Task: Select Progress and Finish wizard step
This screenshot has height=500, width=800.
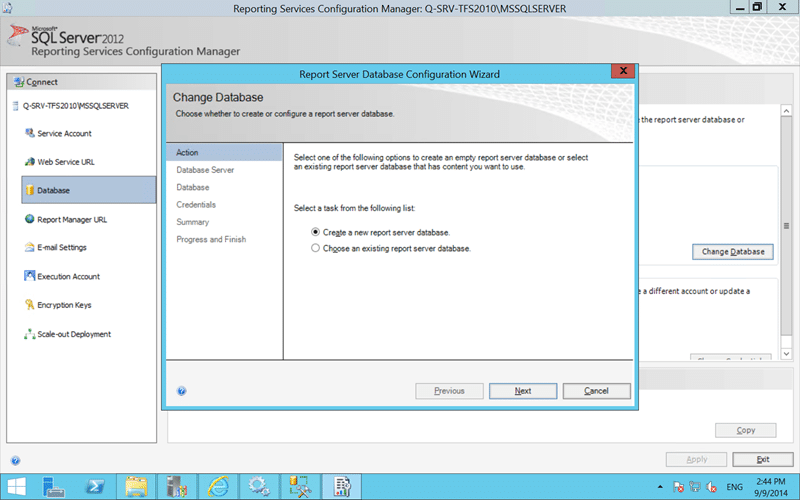Action: click(x=211, y=239)
